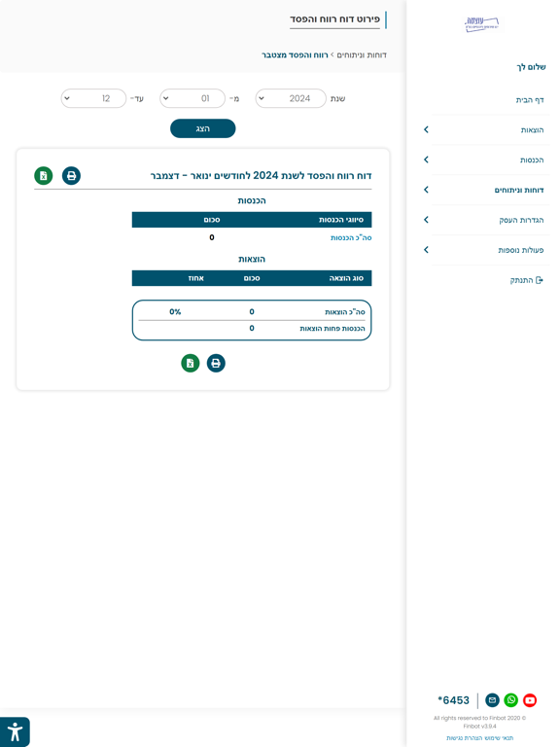Click the שלום לך greeting text
This screenshot has width=560, height=747.
pos(532,67)
